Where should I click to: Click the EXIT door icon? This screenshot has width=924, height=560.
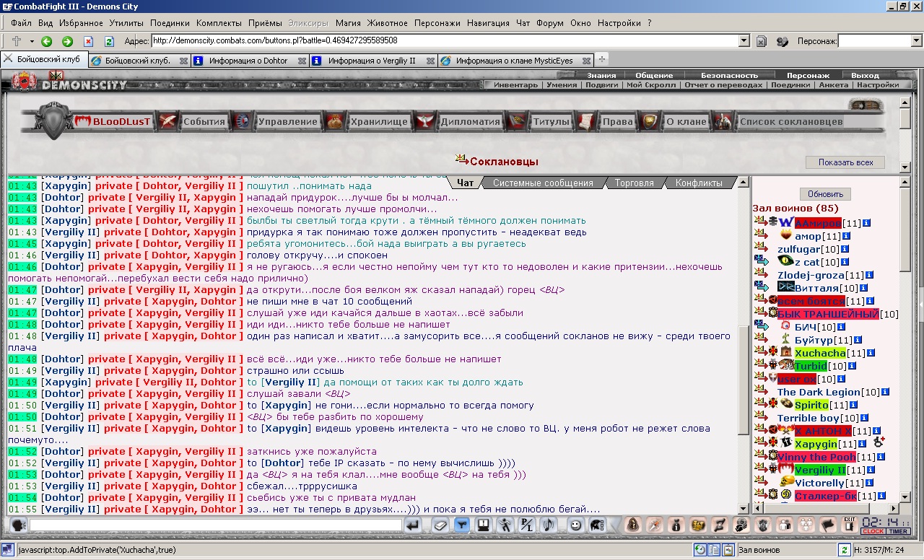tap(850, 525)
